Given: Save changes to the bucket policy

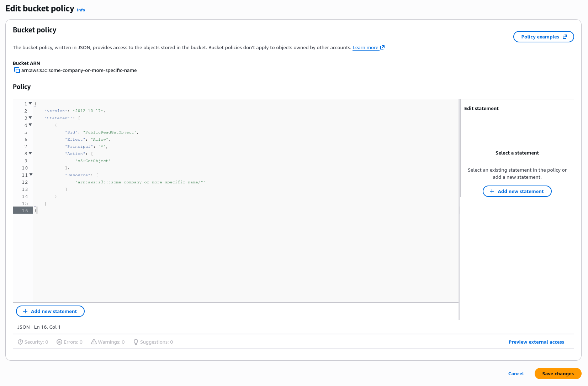Looking at the screenshot, I should pos(558,374).
